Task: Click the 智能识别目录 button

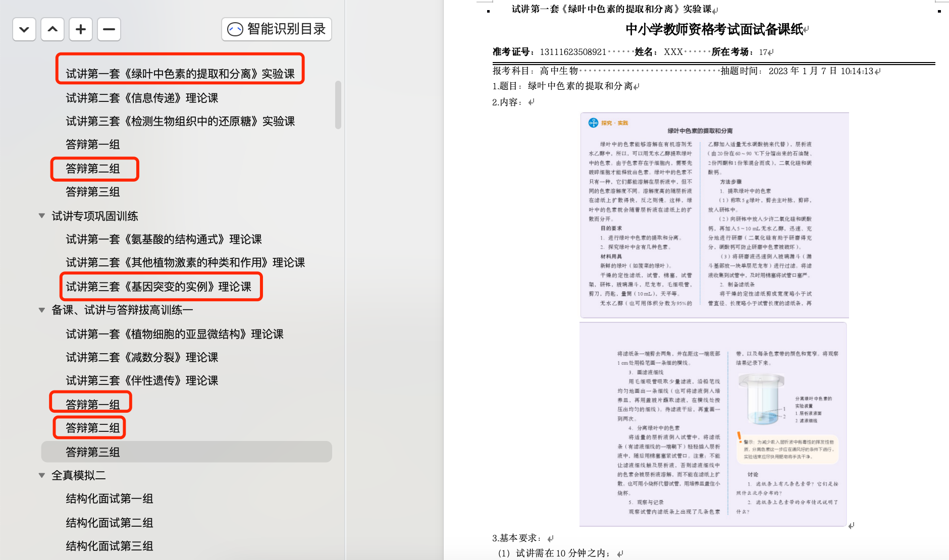Action: point(277,29)
